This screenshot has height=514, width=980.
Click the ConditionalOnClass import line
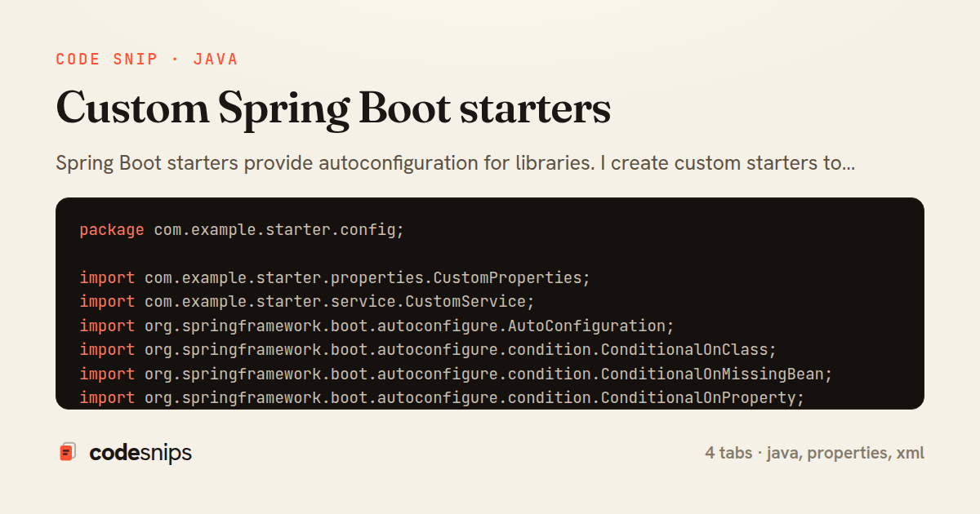[428, 349]
